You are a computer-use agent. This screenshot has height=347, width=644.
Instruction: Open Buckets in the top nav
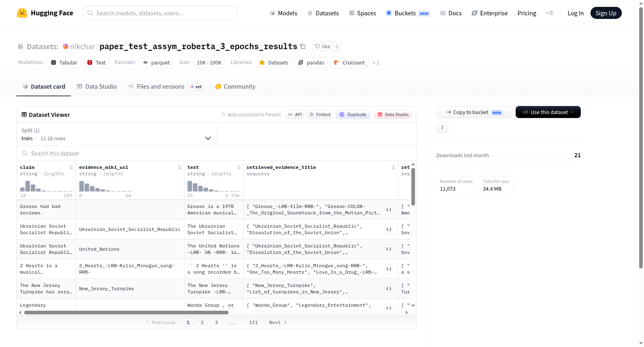coord(408,13)
